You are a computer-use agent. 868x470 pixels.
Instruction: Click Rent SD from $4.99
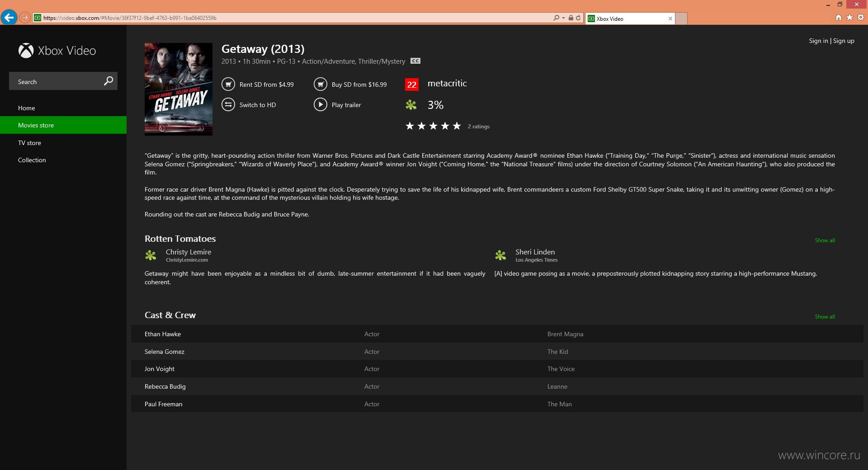tap(266, 85)
